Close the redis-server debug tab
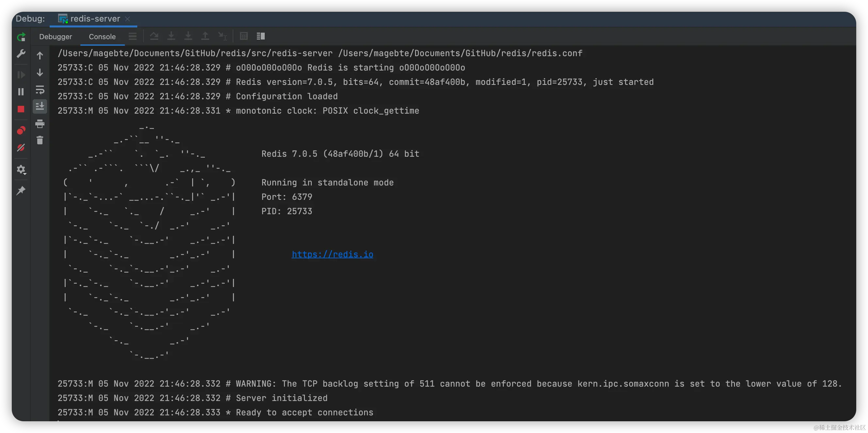Screen dimensions: 868x433 [127, 19]
